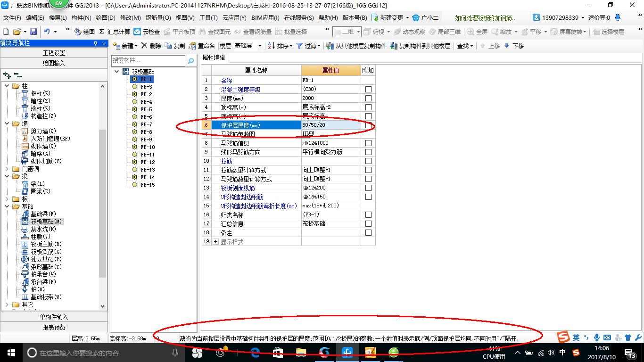Switch to drawing mode 绘图
The image size is (644, 362).
[x=85, y=32]
